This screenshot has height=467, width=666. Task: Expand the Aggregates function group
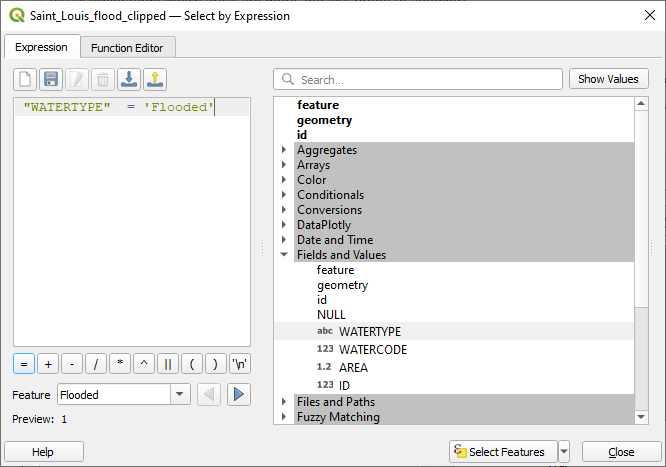(284, 150)
